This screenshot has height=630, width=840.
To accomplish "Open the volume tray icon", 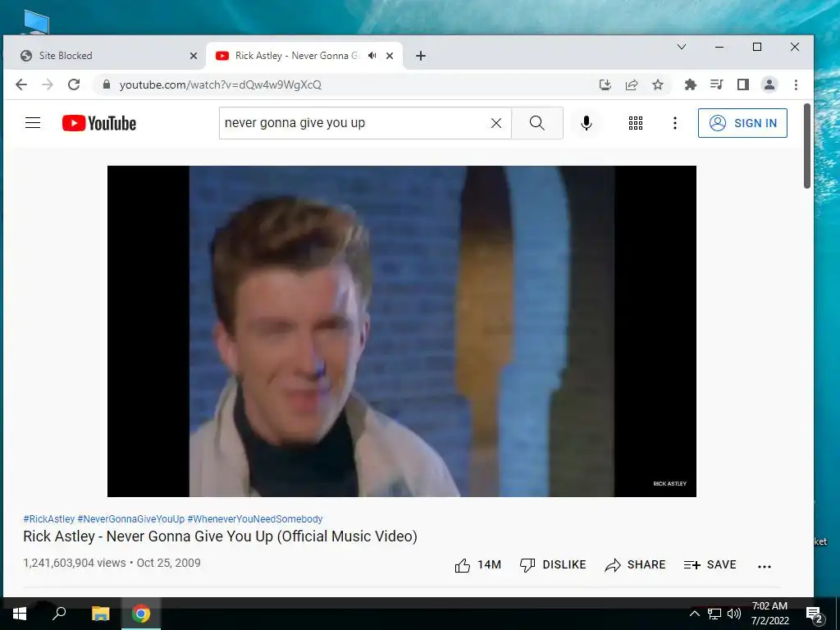I will [x=734, y=614].
